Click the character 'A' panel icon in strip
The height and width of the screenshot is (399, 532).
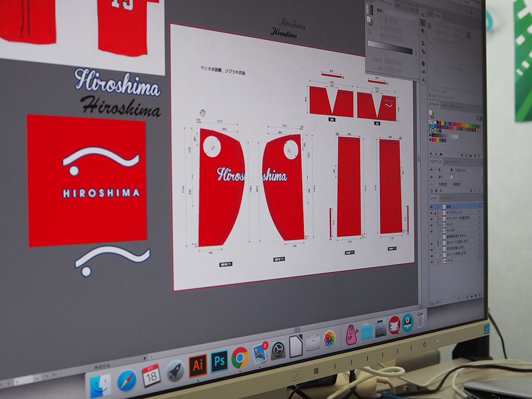[423, 80]
